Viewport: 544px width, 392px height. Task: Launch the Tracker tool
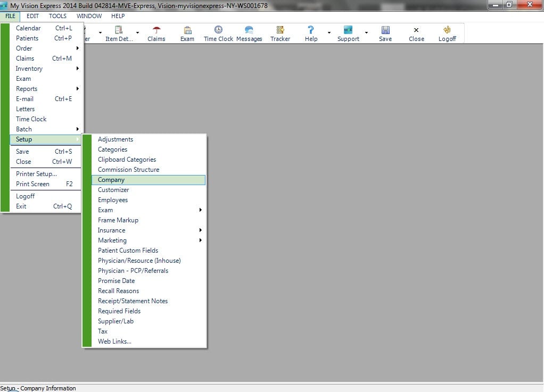click(280, 33)
